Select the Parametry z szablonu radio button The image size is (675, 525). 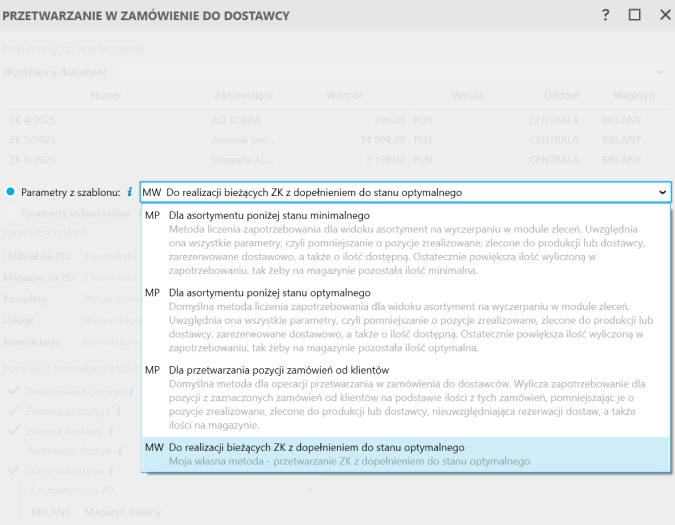11,192
